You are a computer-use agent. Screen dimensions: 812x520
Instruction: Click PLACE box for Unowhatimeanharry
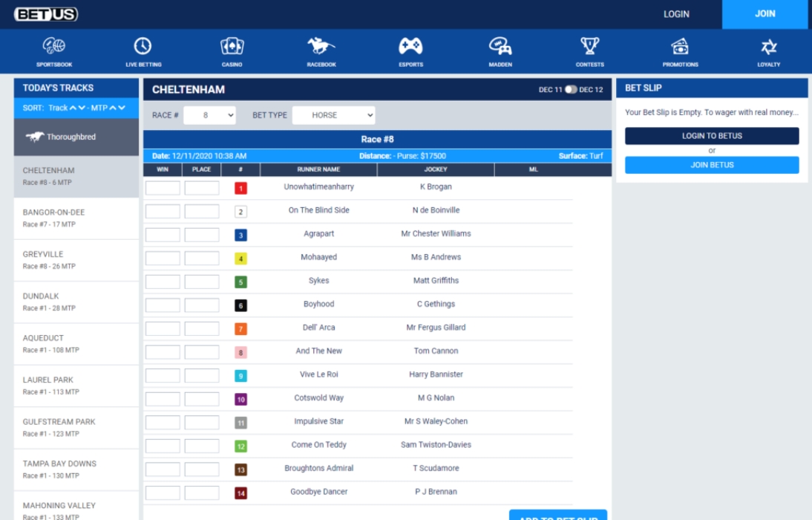pos(201,188)
